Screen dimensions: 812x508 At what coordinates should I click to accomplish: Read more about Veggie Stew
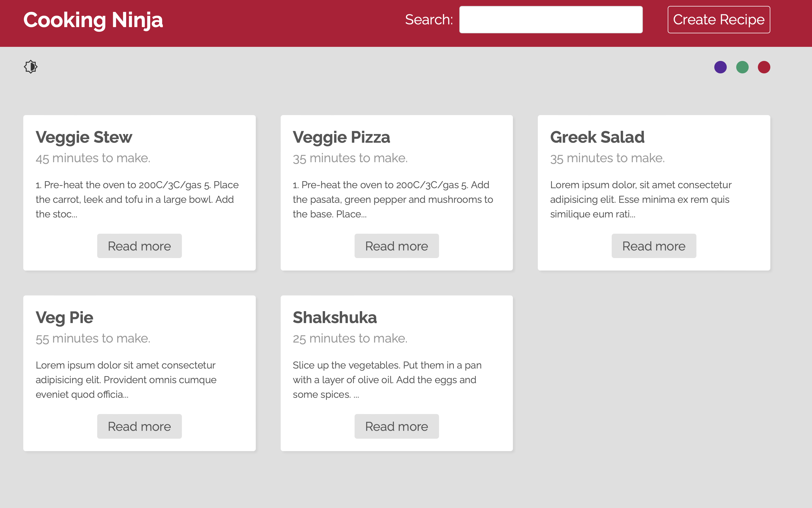tap(139, 246)
